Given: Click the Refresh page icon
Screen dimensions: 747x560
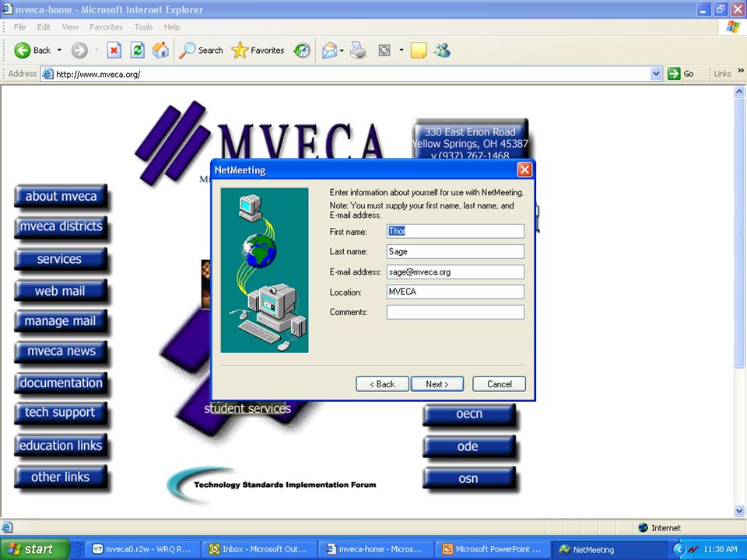Looking at the screenshot, I should (x=138, y=50).
